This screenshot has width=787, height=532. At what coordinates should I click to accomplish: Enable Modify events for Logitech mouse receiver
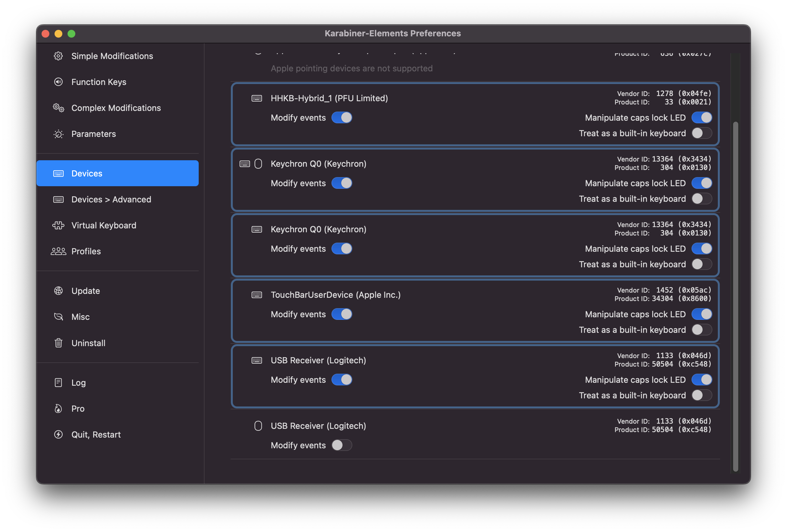(x=342, y=445)
